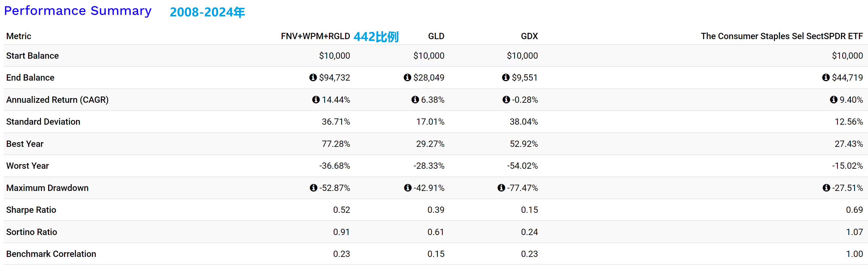Click the Performance Summary heading
Viewport: 868px width, 265px height.
point(78,11)
